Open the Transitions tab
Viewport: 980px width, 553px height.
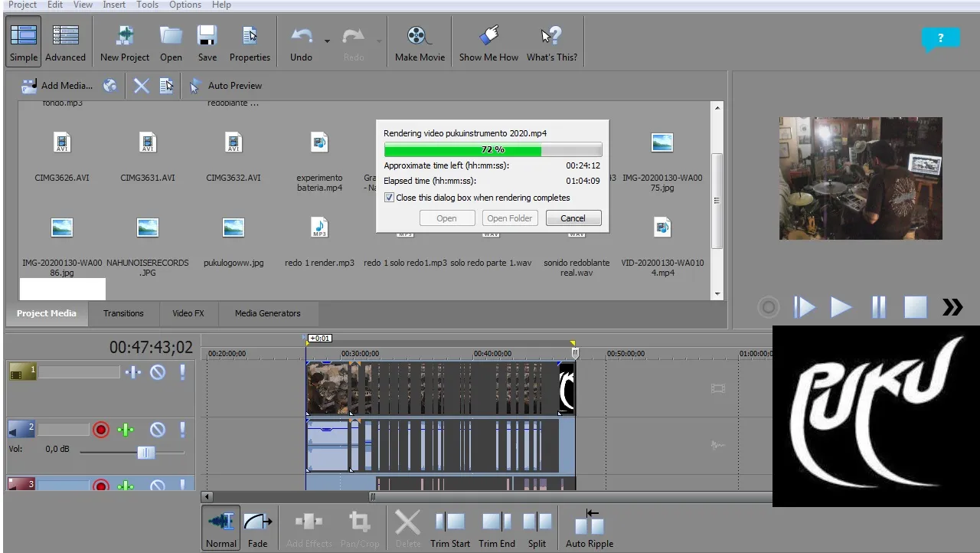[123, 313]
